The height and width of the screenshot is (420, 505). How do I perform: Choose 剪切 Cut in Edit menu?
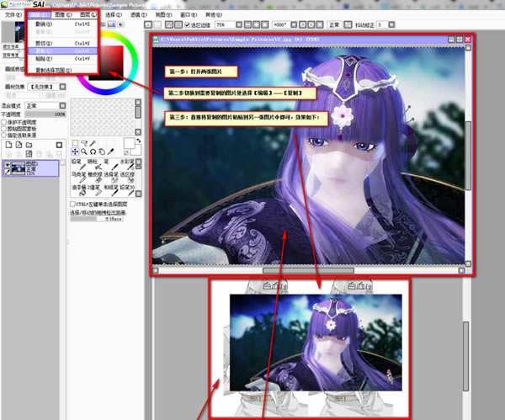[x=62, y=43]
